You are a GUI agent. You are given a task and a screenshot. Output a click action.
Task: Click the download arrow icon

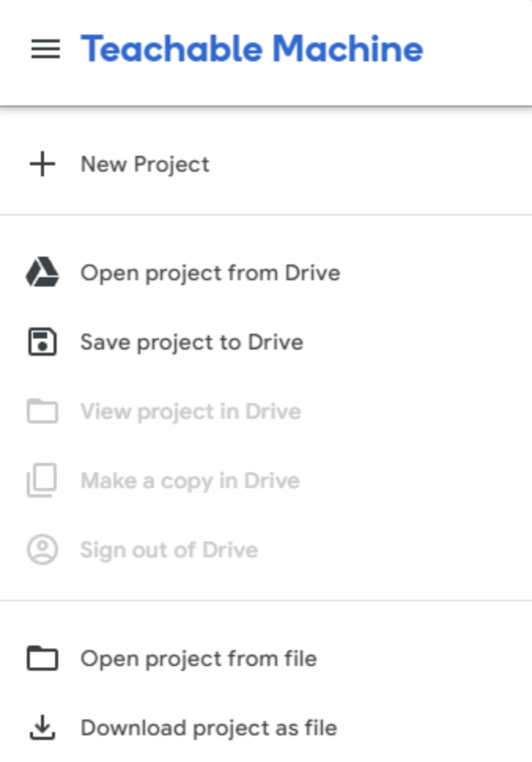(x=42, y=728)
